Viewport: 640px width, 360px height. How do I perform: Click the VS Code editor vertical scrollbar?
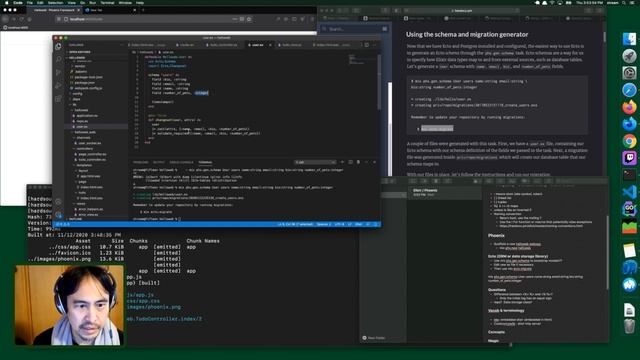[x=378, y=82]
